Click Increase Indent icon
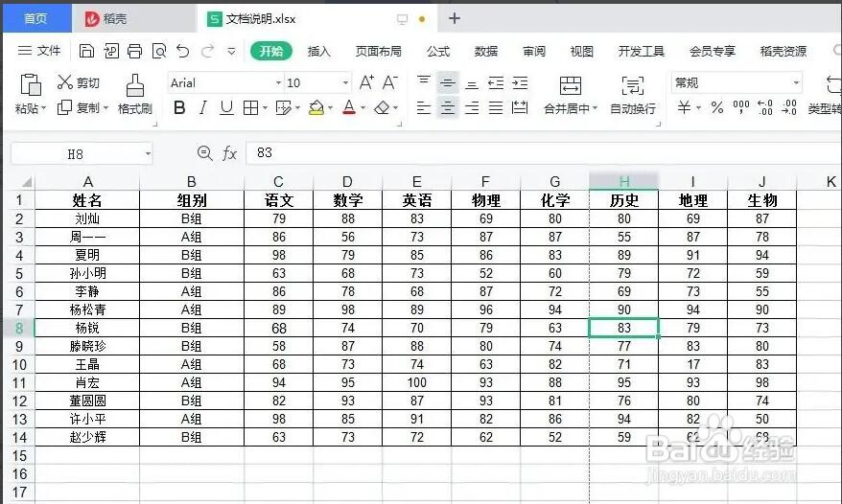The height and width of the screenshot is (504, 842). click(520, 82)
